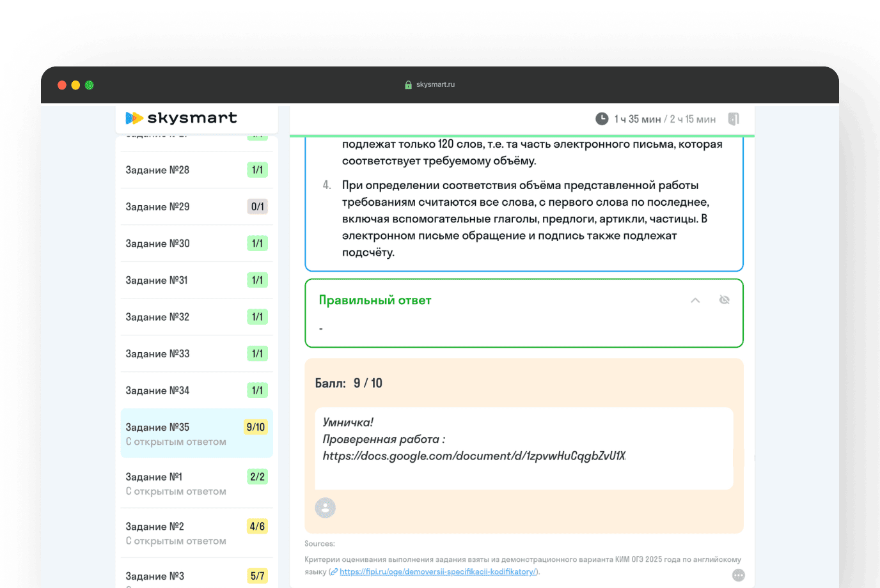
Task: Open Задание №2 with open answer
Action: point(197,533)
